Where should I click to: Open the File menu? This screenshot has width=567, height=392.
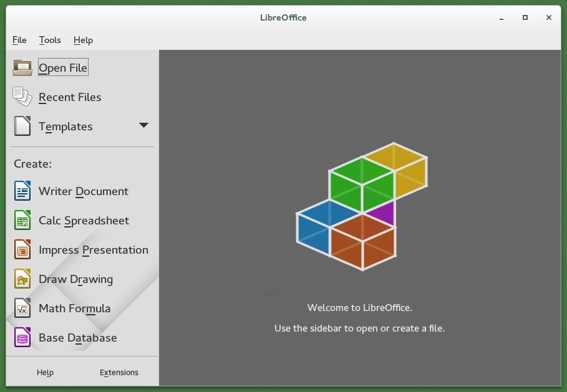click(19, 40)
